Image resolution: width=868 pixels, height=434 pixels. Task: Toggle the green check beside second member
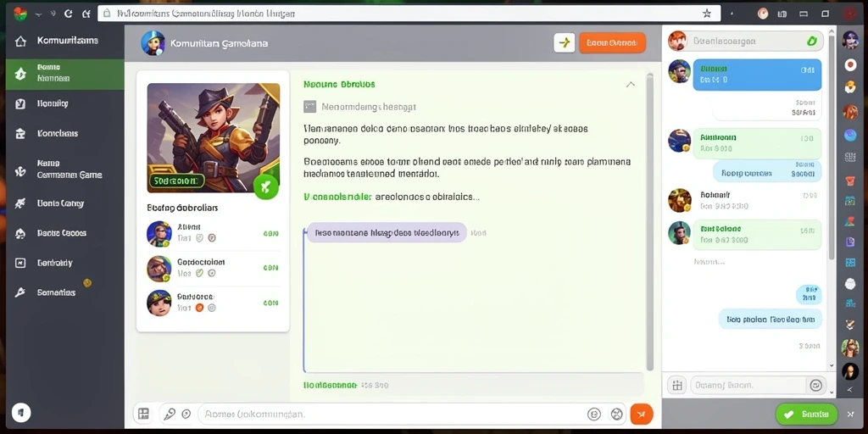click(x=199, y=273)
